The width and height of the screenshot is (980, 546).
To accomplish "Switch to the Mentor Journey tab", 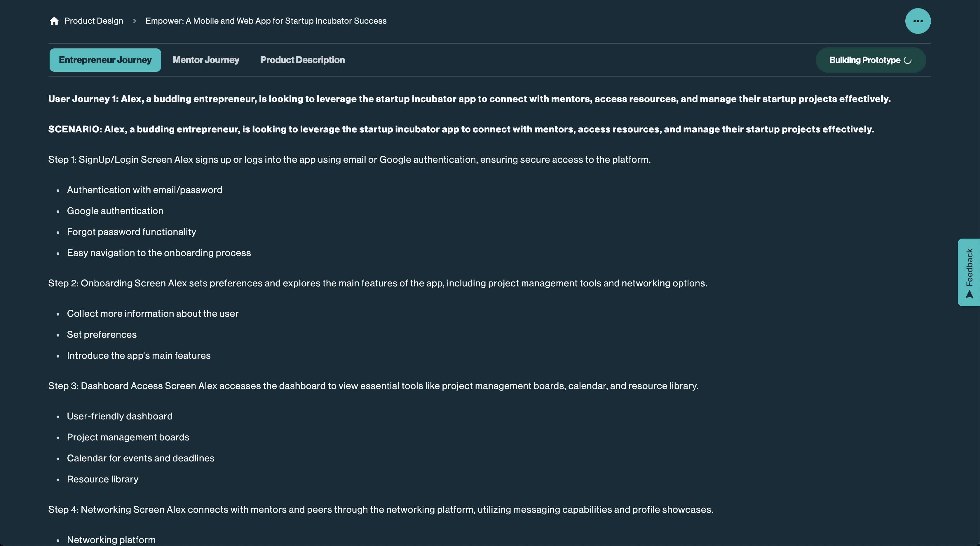I will coord(206,60).
